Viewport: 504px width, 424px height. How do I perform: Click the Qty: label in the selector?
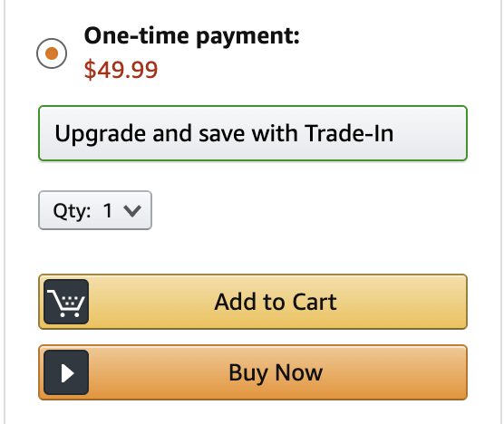click(72, 212)
